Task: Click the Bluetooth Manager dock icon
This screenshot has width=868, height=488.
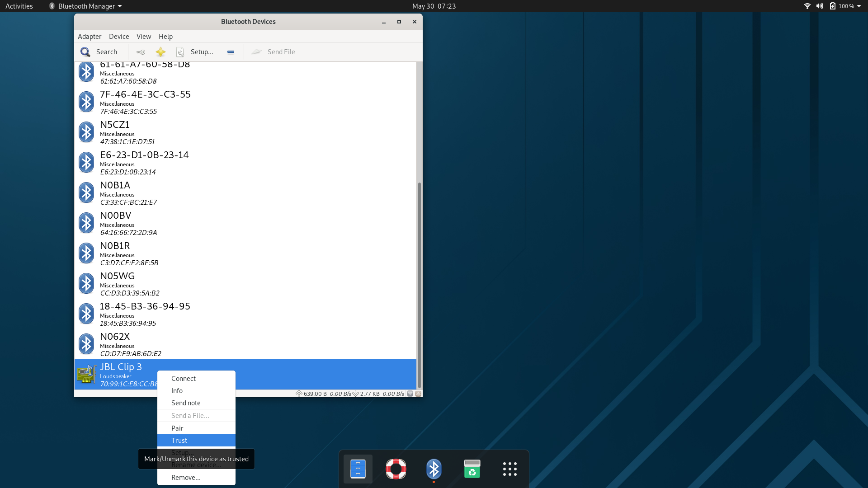Action: [x=434, y=469]
